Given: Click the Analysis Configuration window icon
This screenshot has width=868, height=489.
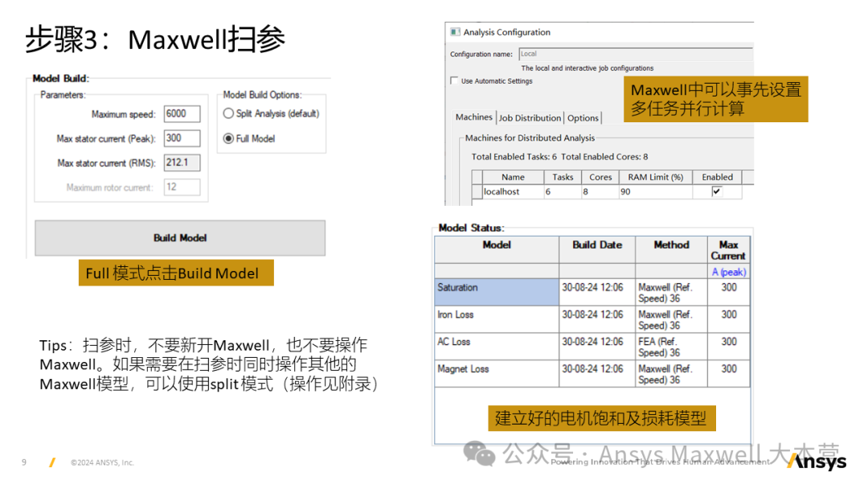Looking at the screenshot, I should pos(455,32).
